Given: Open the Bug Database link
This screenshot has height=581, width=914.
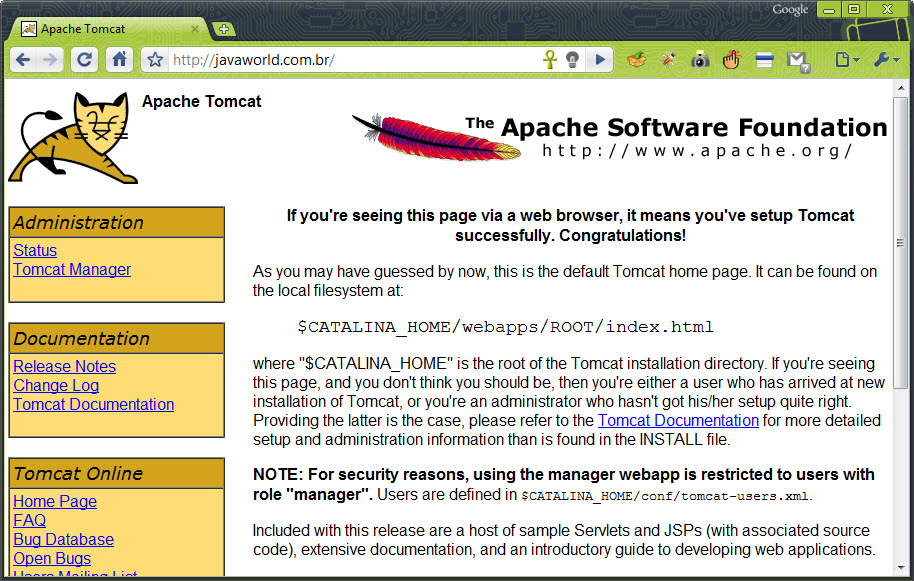Looking at the screenshot, I should point(64,540).
